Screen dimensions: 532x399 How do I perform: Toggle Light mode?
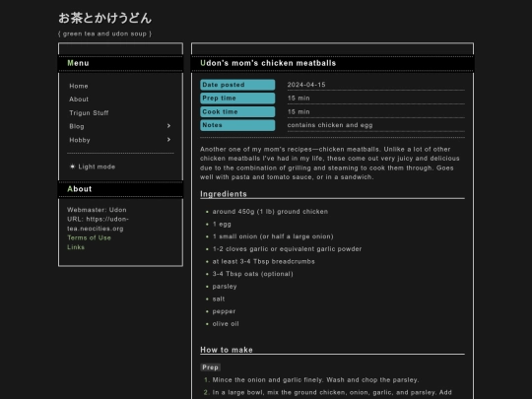click(x=93, y=166)
